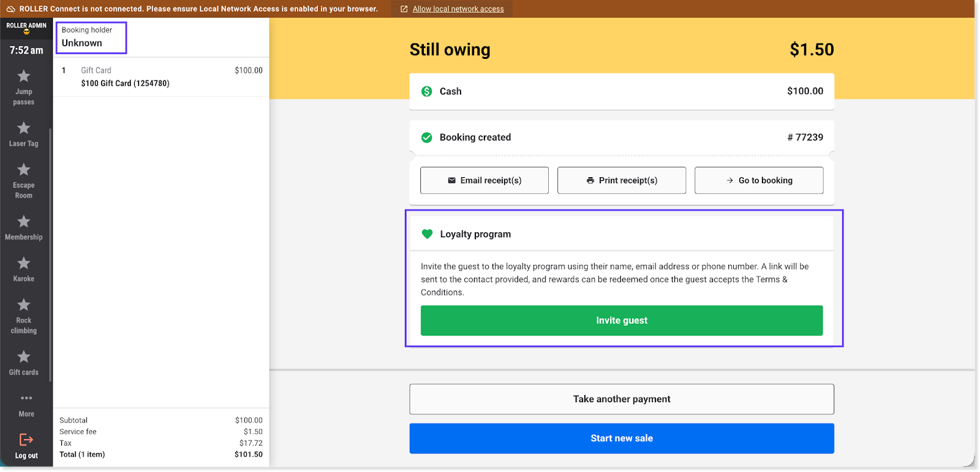The height and width of the screenshot is (472, 980).
Task: Click Take another payment
Action: tap(621, 399)
